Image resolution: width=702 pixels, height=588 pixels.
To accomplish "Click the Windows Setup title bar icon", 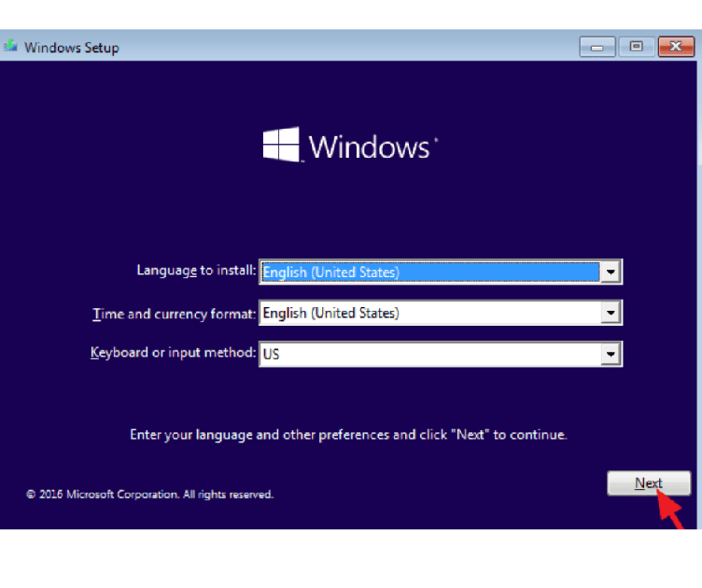I will coord(11,47).
